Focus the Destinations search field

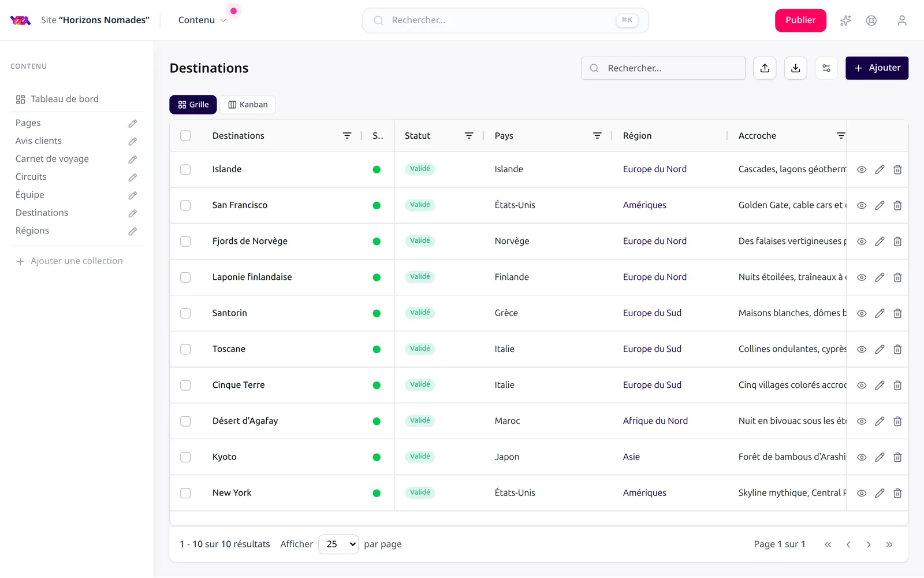663,68
